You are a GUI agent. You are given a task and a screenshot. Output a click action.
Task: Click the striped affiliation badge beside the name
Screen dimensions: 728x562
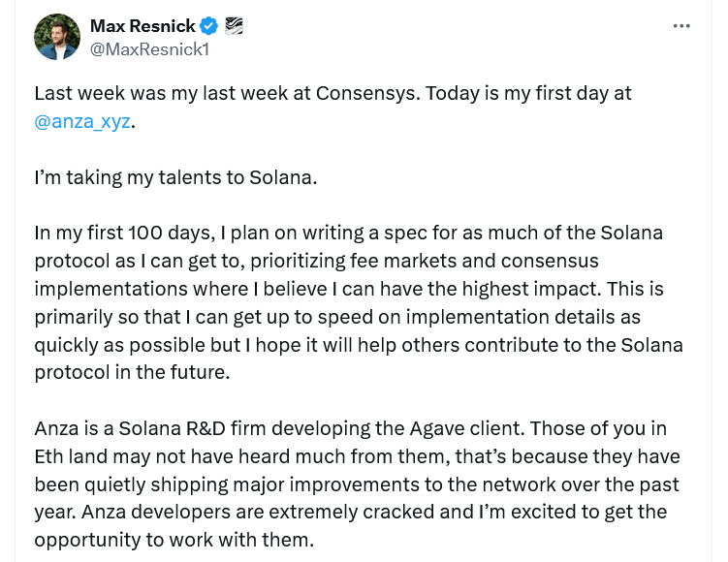coord(234,26)
